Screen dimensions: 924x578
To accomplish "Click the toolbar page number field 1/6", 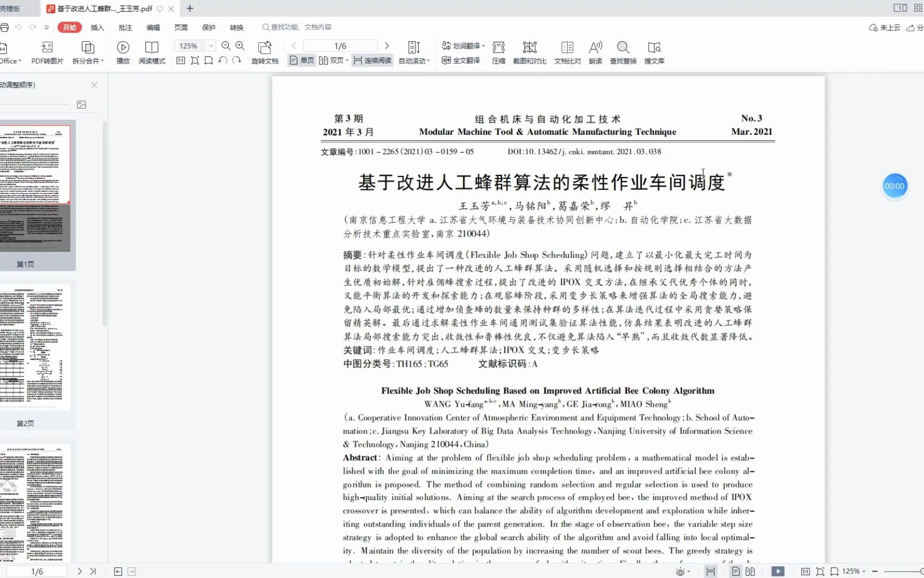I will point(340,46).
